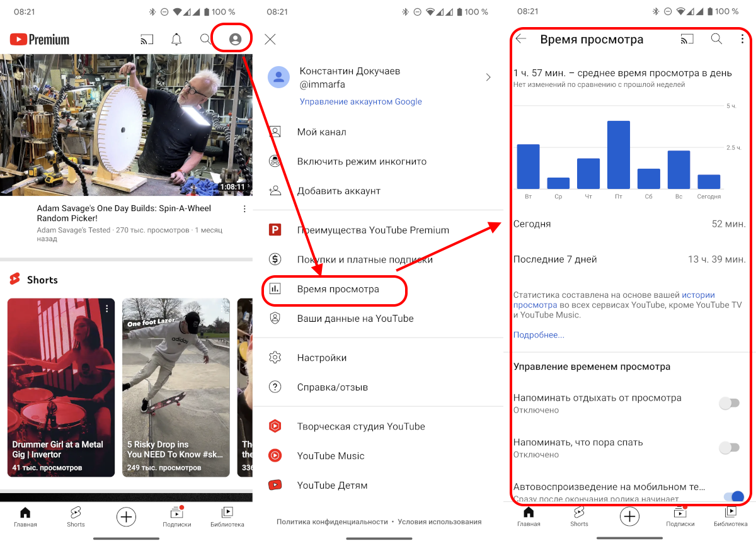Tap Подписки tab on home screen
Screen dimensions: 756x546
click(x=176, y=517)
